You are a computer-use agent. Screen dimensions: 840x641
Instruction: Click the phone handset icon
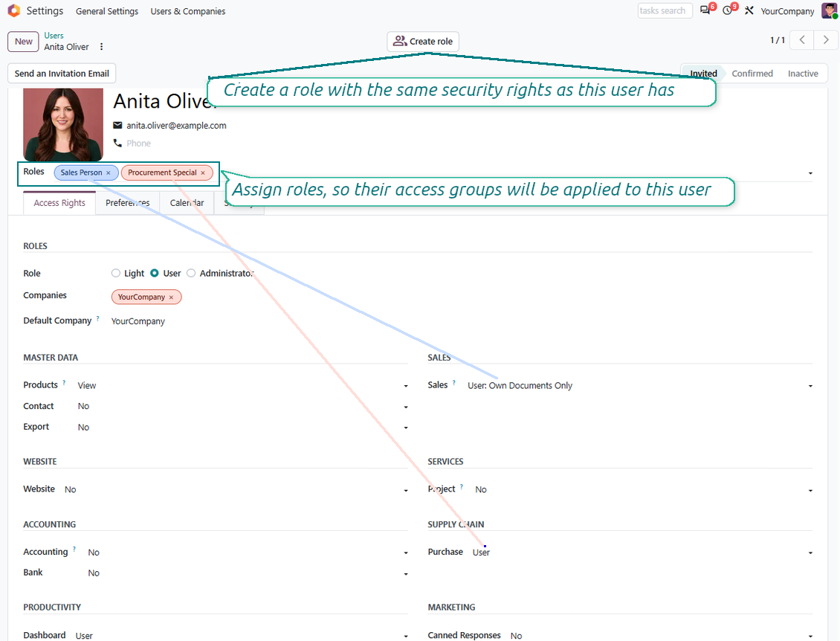(x=117, y=143)
